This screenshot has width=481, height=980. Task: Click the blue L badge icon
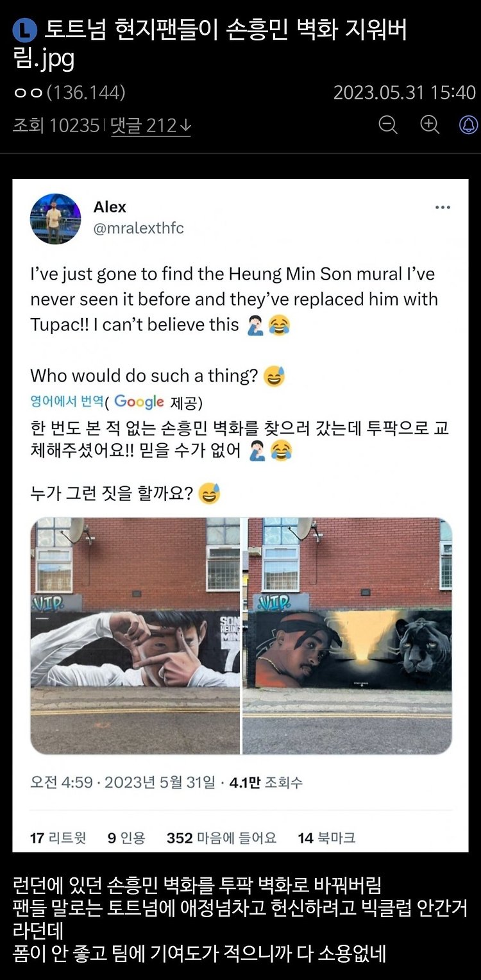click(x=24, y=31)
